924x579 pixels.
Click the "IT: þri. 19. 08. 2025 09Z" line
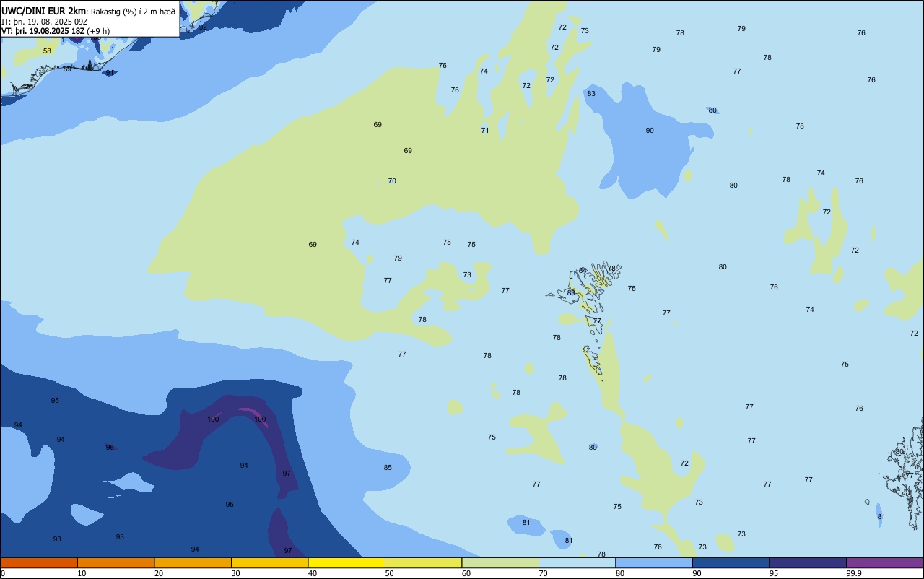(45, 22)
